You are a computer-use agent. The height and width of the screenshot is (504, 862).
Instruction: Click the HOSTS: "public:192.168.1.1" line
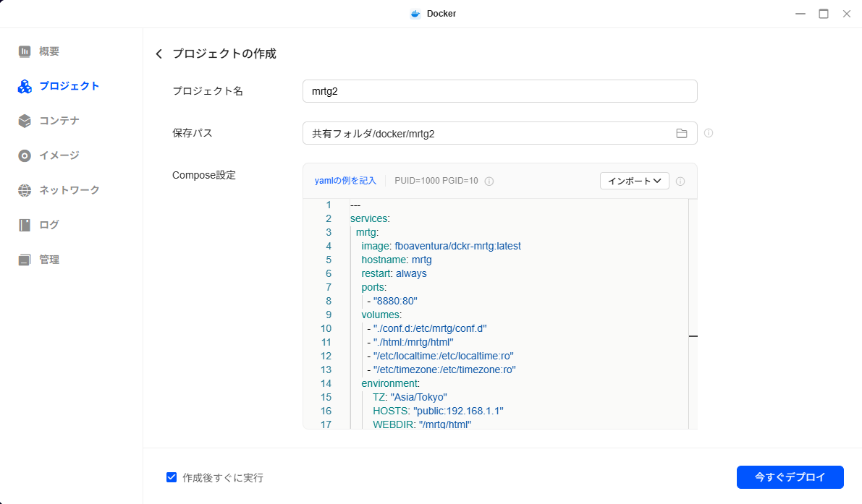(x=438, y=411)
